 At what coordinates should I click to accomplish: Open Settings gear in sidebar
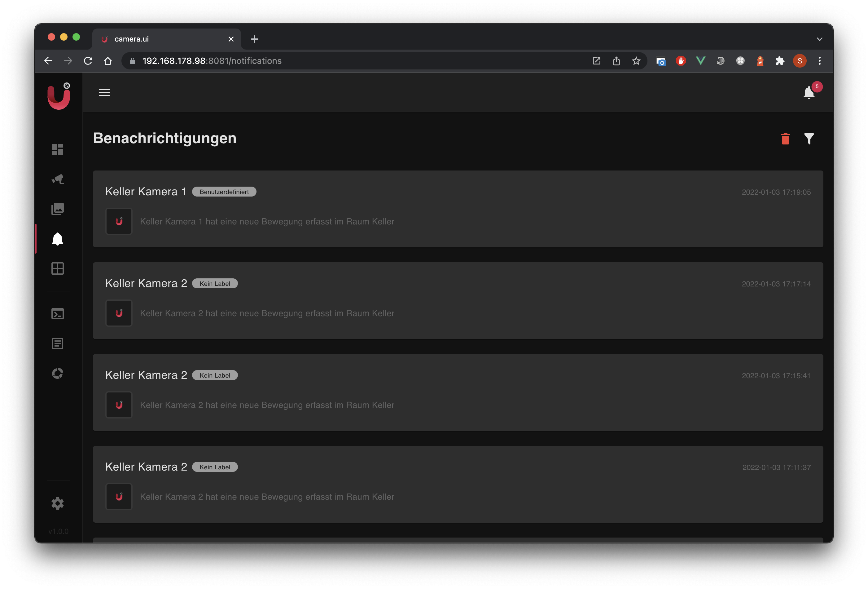(58, 503)
